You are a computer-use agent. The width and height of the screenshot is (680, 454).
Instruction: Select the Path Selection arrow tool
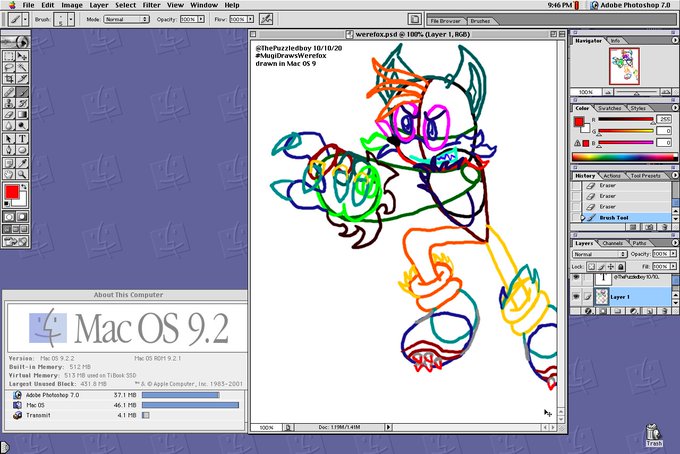point(9,139)
